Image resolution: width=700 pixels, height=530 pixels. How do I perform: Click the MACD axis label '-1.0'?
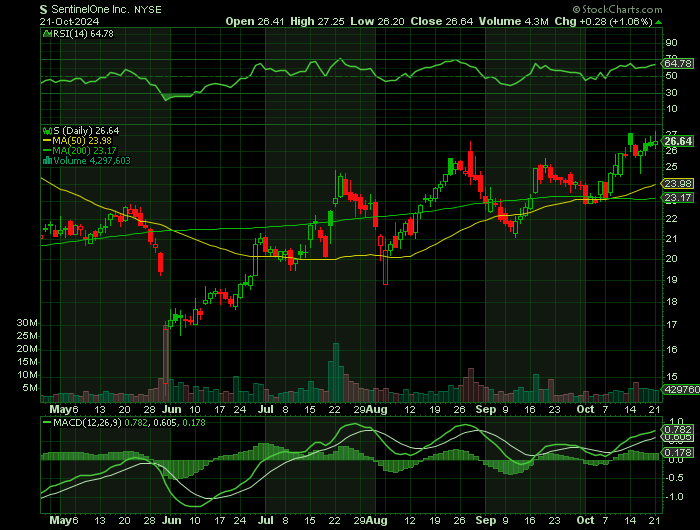click(x=674, y=497)
